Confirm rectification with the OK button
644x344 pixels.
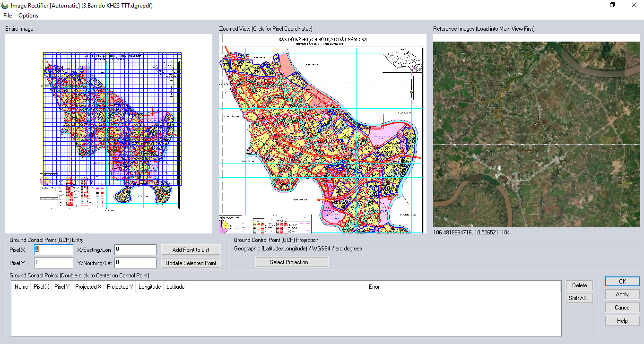(x=622, y=281)
